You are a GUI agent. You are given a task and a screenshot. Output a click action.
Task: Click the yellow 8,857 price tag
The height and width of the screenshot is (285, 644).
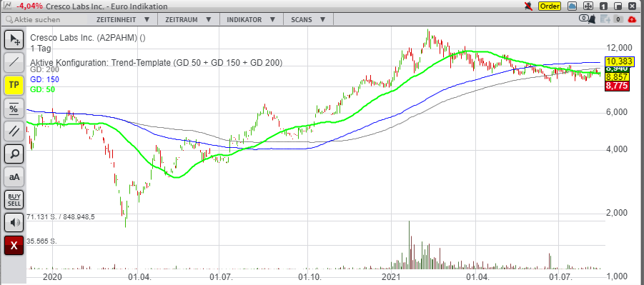coord(618,77)
